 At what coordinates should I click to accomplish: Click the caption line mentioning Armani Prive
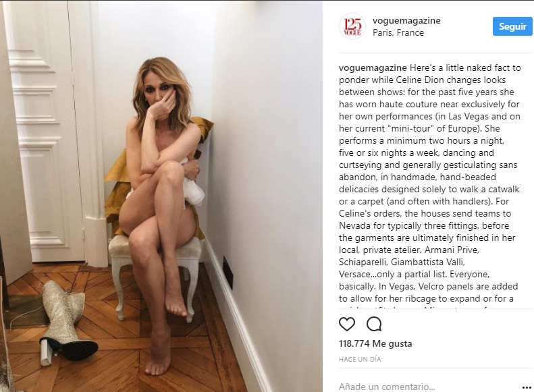(409, 250)
